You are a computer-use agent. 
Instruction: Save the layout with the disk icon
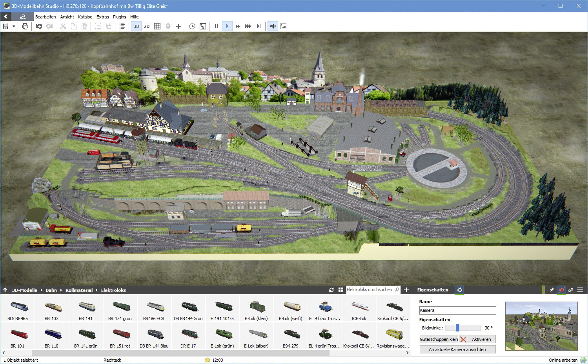click(x=6, y=26)
